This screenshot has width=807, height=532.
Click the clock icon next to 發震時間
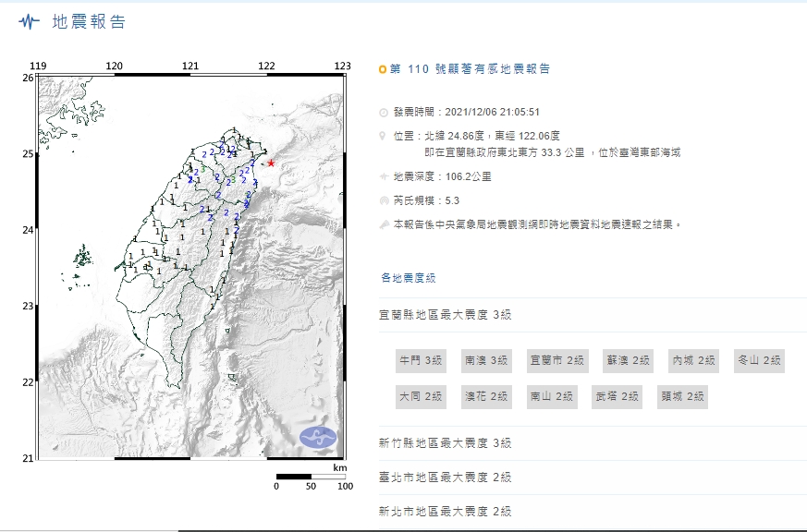coord(384,112)
